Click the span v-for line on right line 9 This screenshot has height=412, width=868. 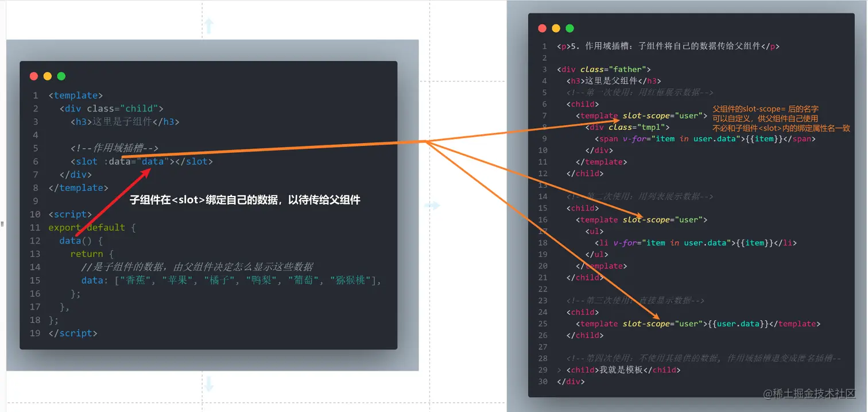[705, 138]
